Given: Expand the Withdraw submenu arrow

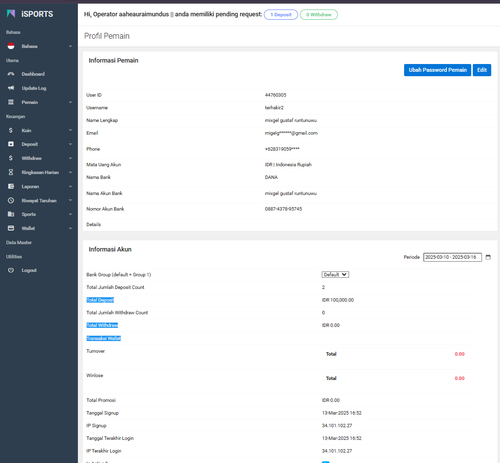Looking at the screenshot, I should [x=70, y=158].
